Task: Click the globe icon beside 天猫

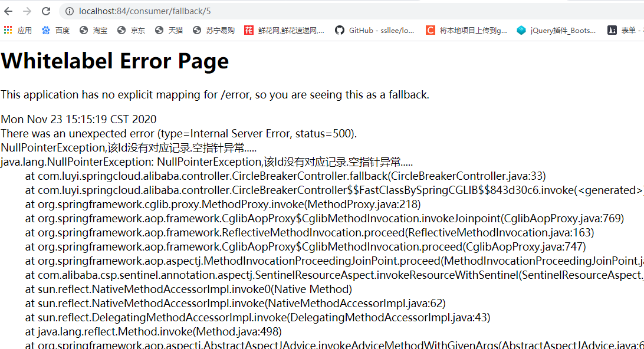Action: click(159, 30)
